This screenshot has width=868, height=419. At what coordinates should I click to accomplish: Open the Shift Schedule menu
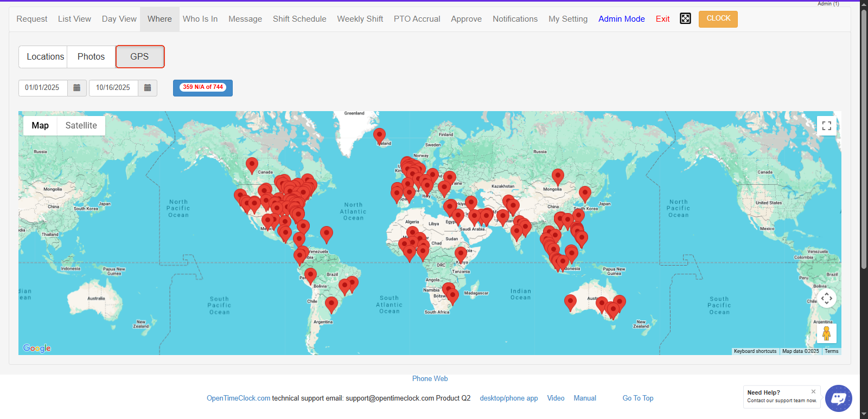tap(299, 19)
